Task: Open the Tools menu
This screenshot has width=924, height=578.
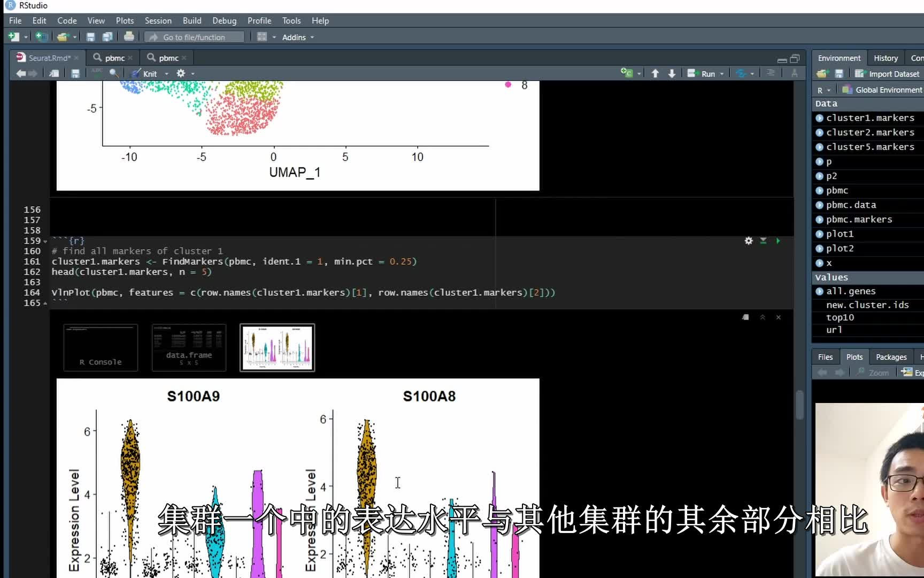Action: 291,20
